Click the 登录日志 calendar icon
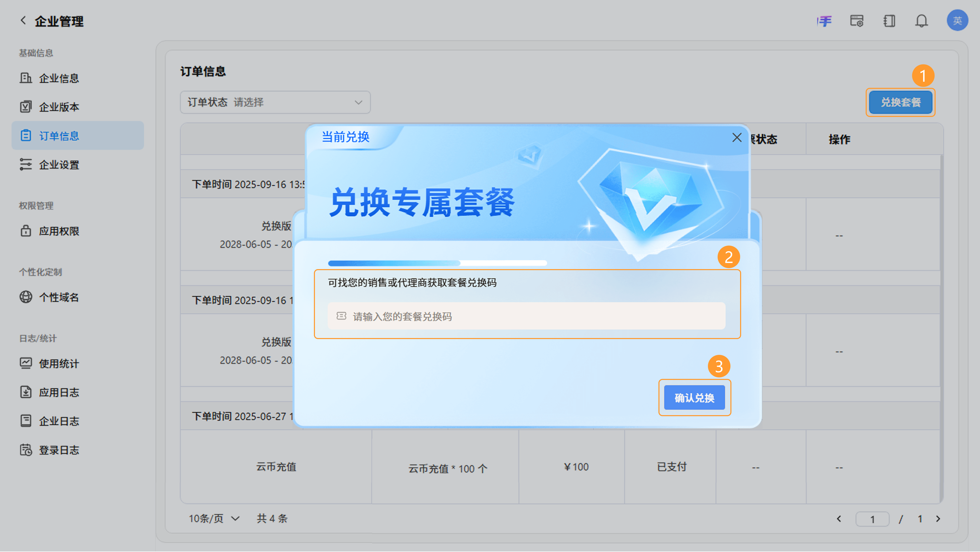The width and height of the screenshot is (980, 552). pyautogui.click(x=26, y=450)
